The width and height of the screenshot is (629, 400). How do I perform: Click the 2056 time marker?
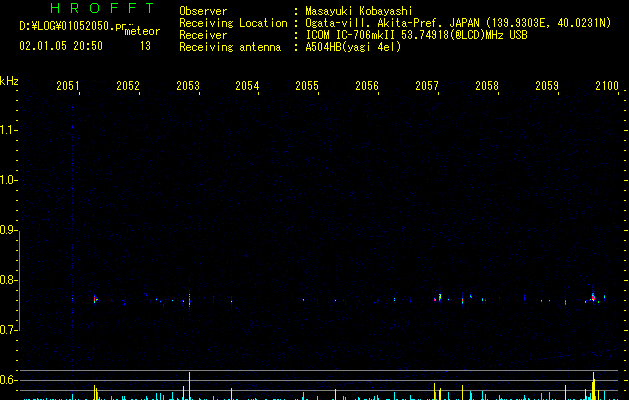pos(367,86)
